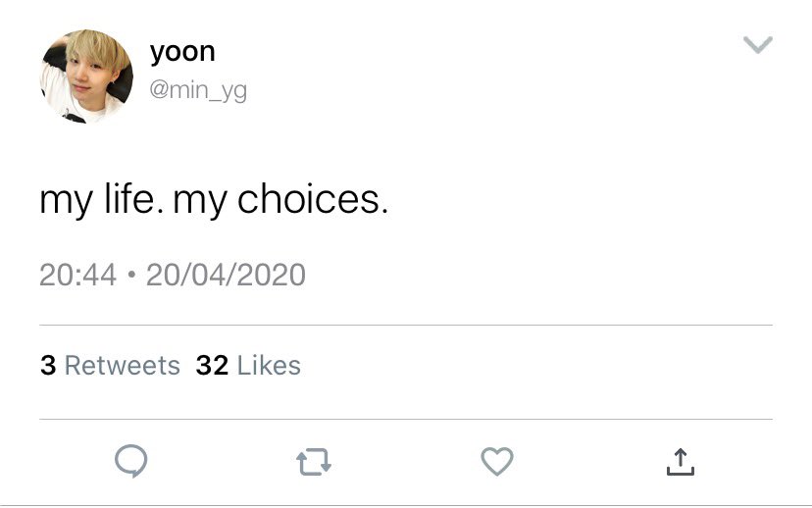This screenshot has width=812, height=508.
Task: Click the gray word 'Likes'
Action: tap(269, 365)
